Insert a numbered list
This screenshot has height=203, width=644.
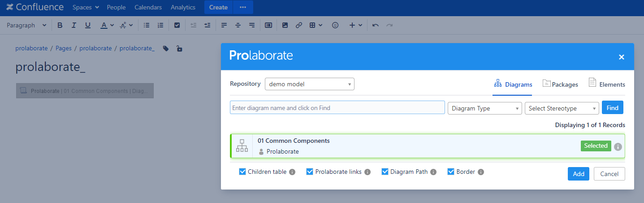click(160, 25)
